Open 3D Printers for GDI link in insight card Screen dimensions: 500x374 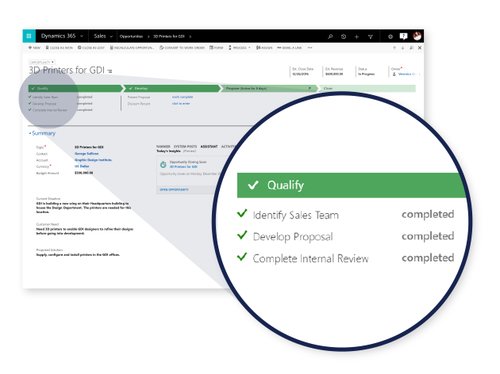click(183, 167)
